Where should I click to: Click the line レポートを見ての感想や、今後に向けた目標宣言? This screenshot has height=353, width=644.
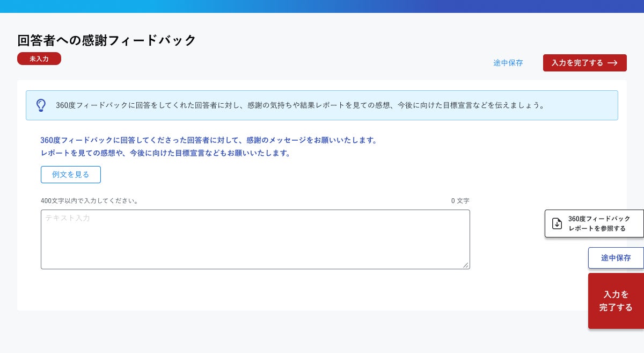point(166,153)
